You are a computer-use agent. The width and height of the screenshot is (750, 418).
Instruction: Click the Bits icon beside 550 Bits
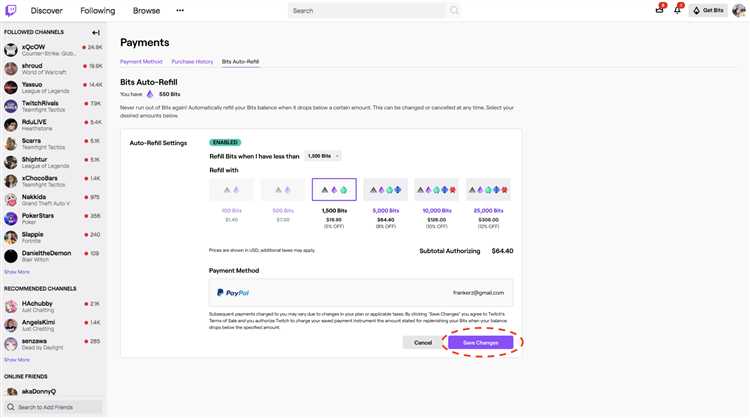click(150, 94)
